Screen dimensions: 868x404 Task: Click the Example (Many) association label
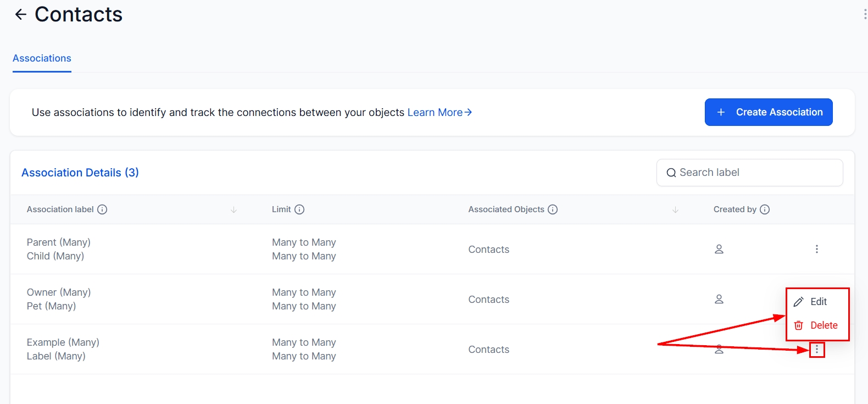coord(63,342)
